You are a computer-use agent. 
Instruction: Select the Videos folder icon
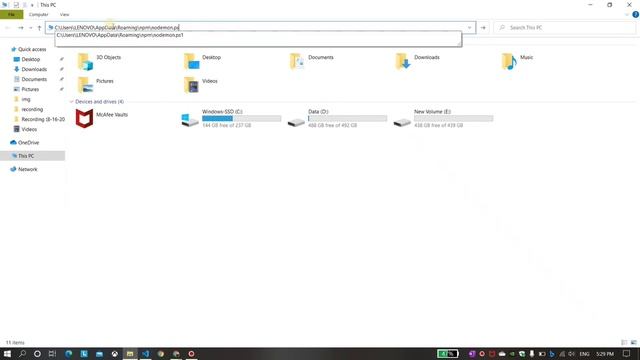coord(191,85)
